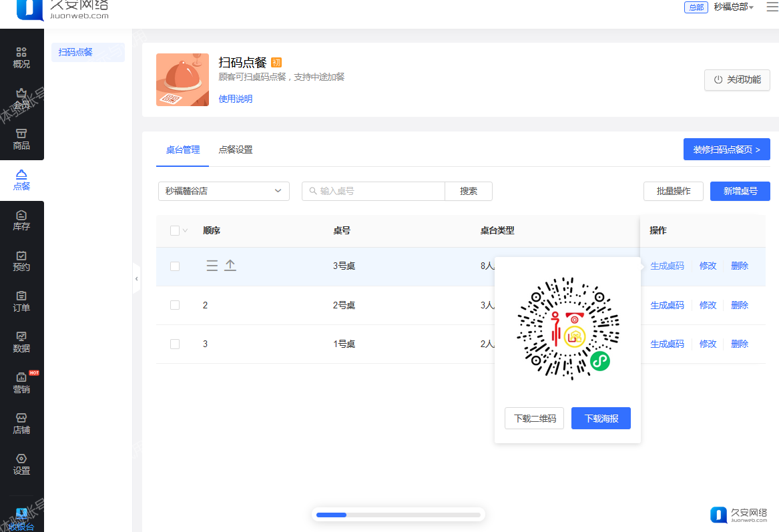This screenshot has width=779, height=532.
Task: Check the box for 1号桌 row
Action: point(174,344)
